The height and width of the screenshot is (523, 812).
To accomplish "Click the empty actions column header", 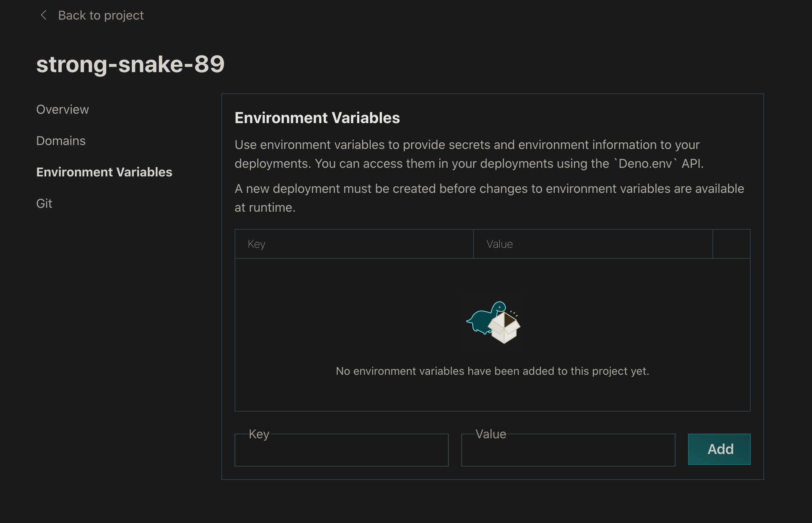I will pos(731,244).
